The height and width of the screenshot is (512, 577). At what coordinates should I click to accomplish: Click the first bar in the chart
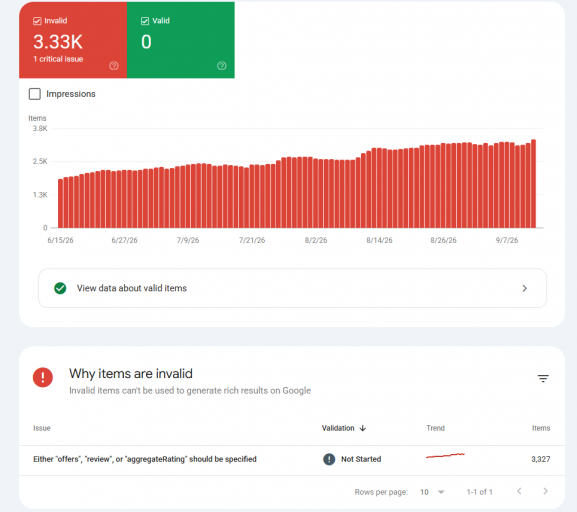click(60, 204)
